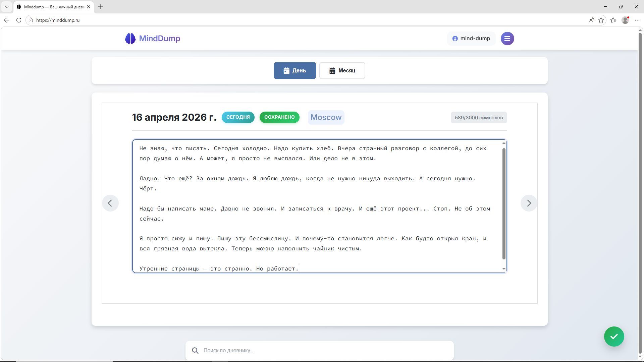644x362 pixels.
Task: Click the MindDump brain logo
Action: pyautogui.click(x=130, y=39)
